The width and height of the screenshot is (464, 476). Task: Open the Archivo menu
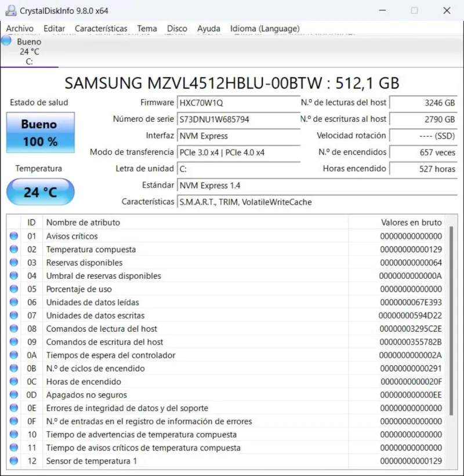pyautogui.click(x=20, y=28)
